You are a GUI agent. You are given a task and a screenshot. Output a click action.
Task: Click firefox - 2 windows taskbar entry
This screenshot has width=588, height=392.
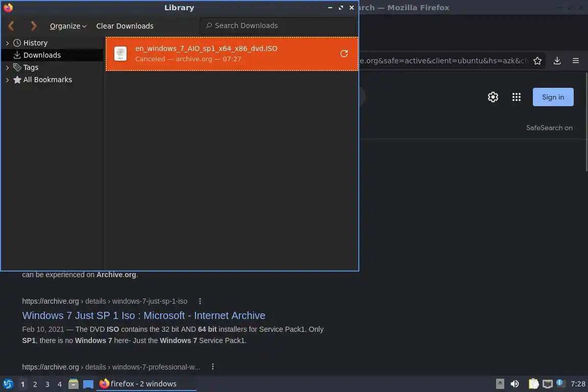(146, 384)
